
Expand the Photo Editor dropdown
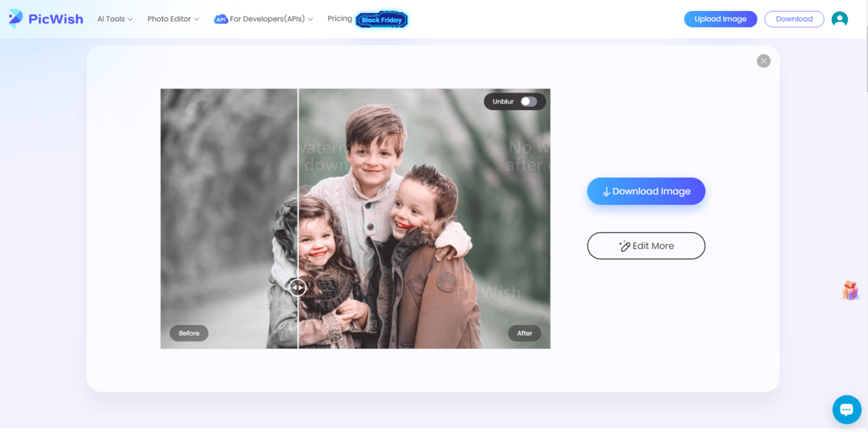click(x=173, y=20)
